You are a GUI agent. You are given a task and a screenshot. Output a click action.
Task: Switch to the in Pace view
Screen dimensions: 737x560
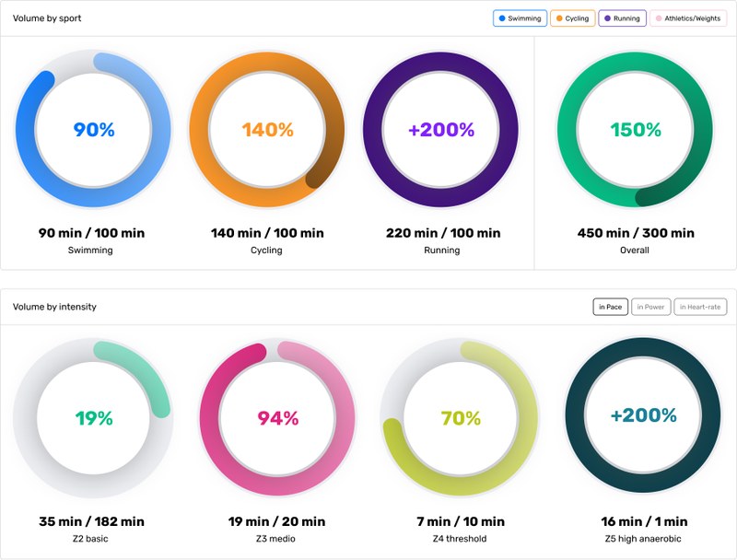610,307
